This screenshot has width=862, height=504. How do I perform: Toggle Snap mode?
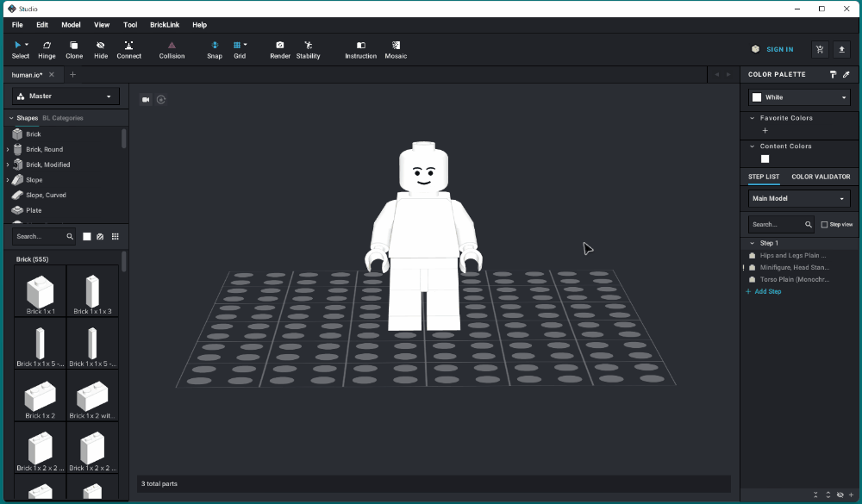pyautogui.click(x=215, y=49)
